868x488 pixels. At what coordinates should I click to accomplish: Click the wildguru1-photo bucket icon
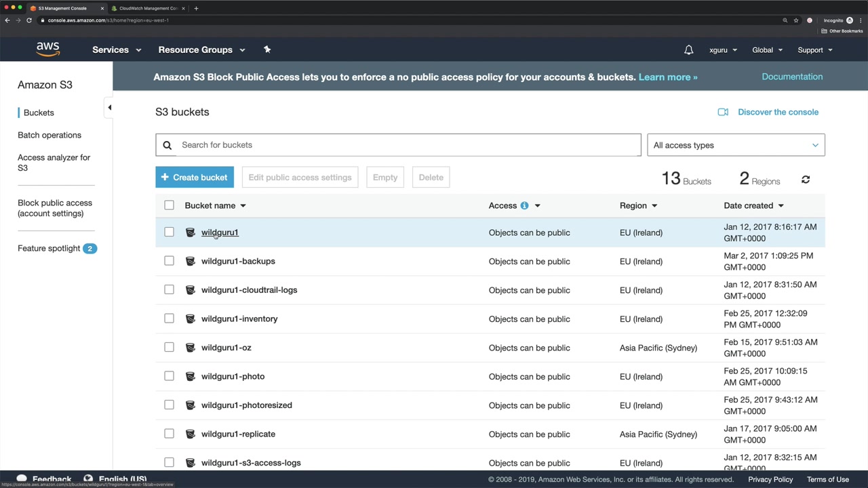[191, 376]
